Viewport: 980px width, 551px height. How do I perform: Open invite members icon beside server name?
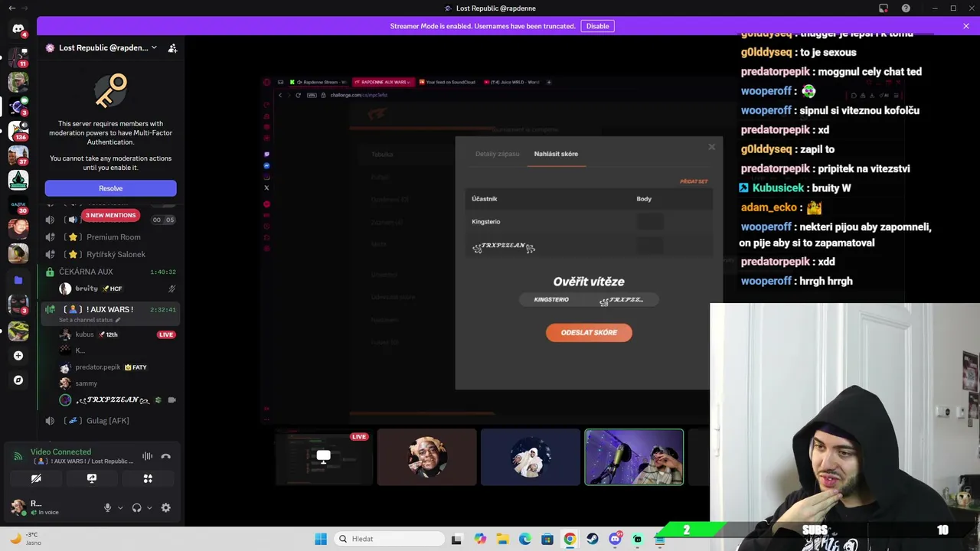coord(173,47)
